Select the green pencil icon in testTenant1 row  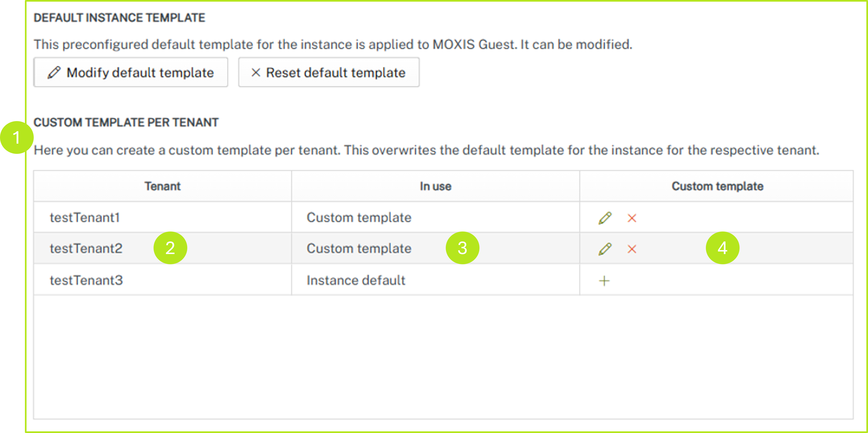[605, 218]
